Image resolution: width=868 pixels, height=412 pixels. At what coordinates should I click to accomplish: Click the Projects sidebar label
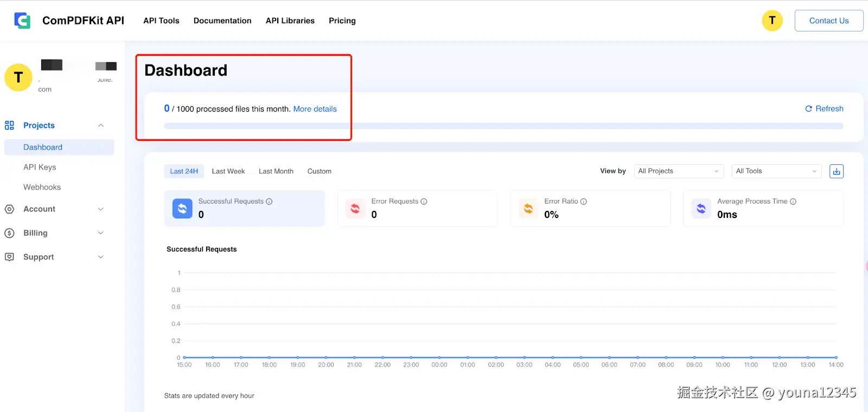39,125
